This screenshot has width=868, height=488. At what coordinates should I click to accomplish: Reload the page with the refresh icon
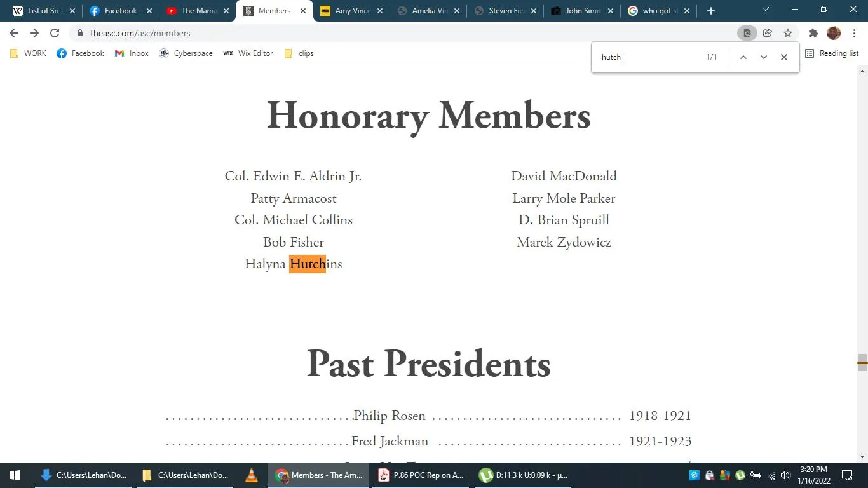click(54, 33)
